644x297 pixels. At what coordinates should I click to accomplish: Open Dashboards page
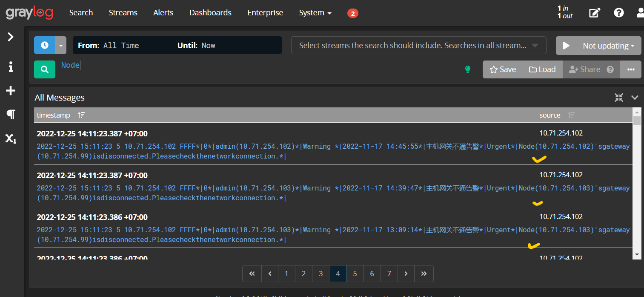(210, 13)
